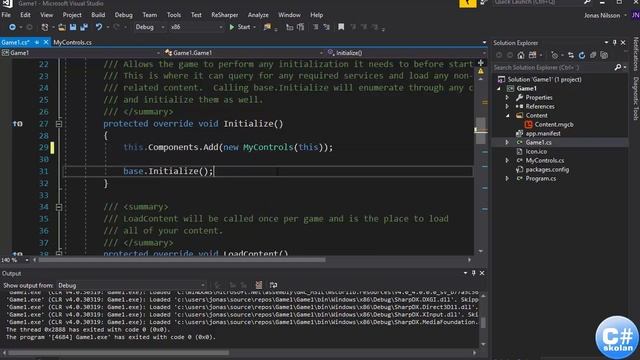Toggle auto-hide pin on Solution Explorer
640x360 pixels.
615,42
